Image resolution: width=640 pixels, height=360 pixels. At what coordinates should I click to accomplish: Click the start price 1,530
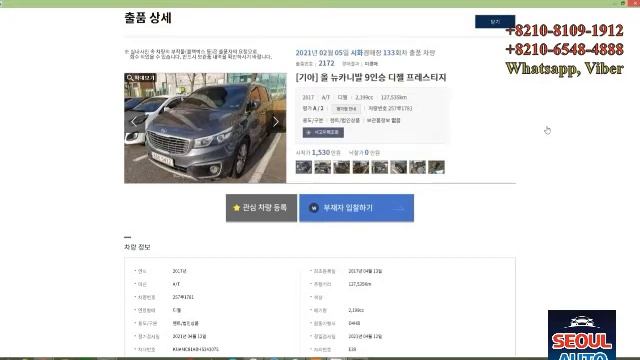click(321, 152)
